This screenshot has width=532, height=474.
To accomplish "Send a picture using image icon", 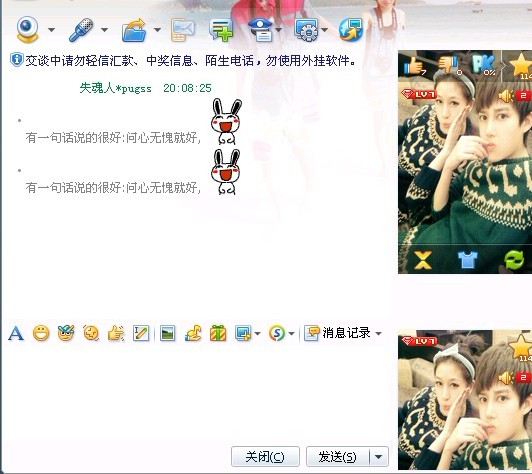I will [x=168, y=333].
